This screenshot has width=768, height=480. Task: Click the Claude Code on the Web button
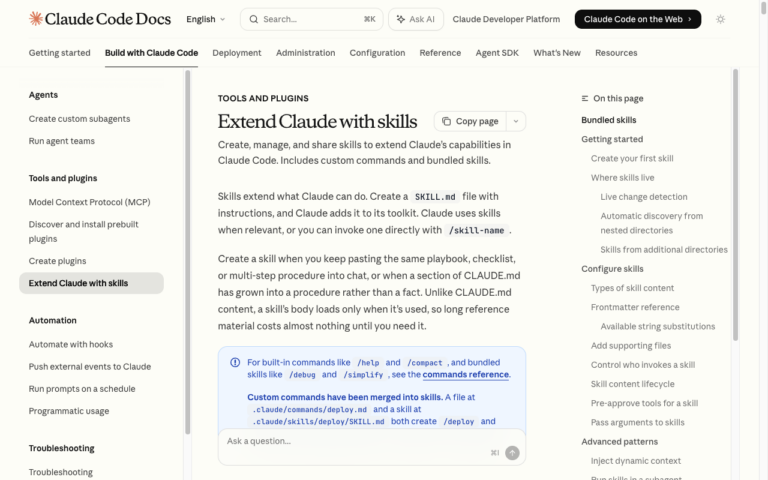[x=638, y=19]
